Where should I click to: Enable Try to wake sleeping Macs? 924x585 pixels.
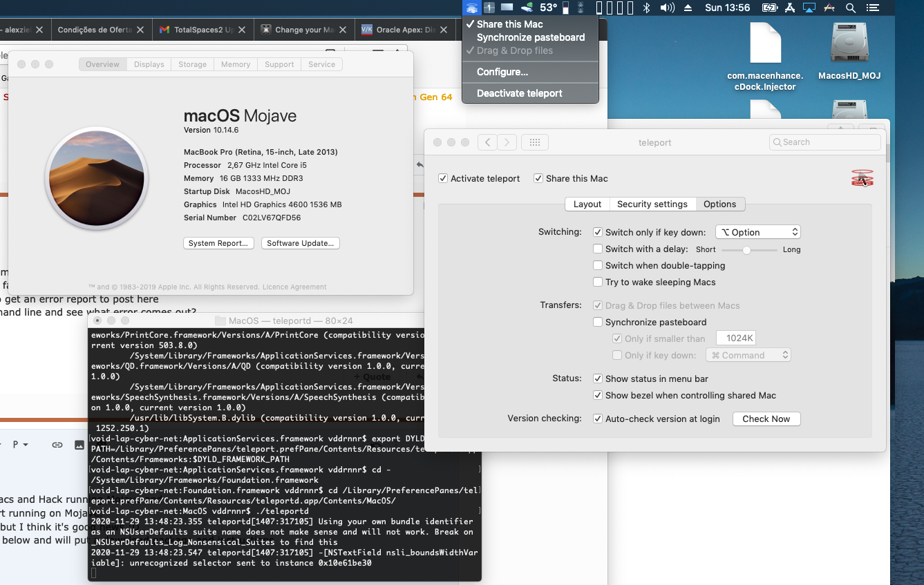point(598,282)
